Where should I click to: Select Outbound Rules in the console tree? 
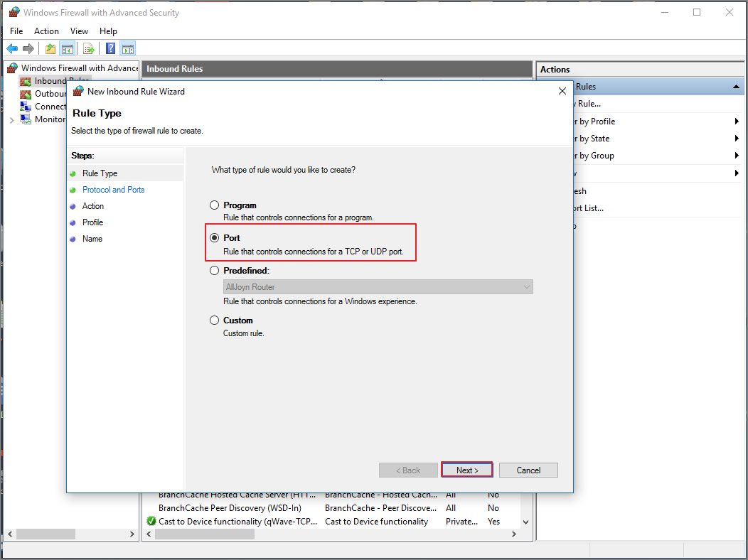click(50, 94)
